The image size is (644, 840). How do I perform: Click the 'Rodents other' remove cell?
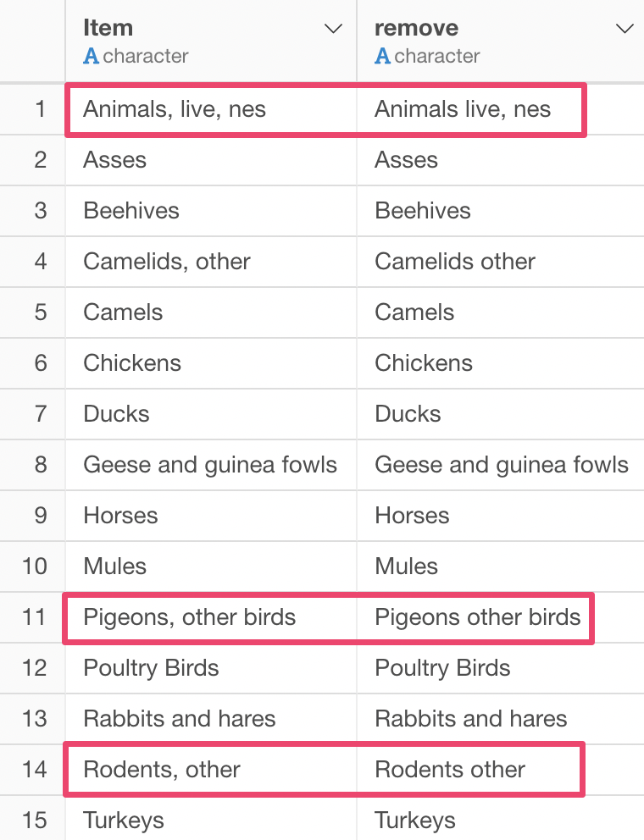(x=500, y=769)
